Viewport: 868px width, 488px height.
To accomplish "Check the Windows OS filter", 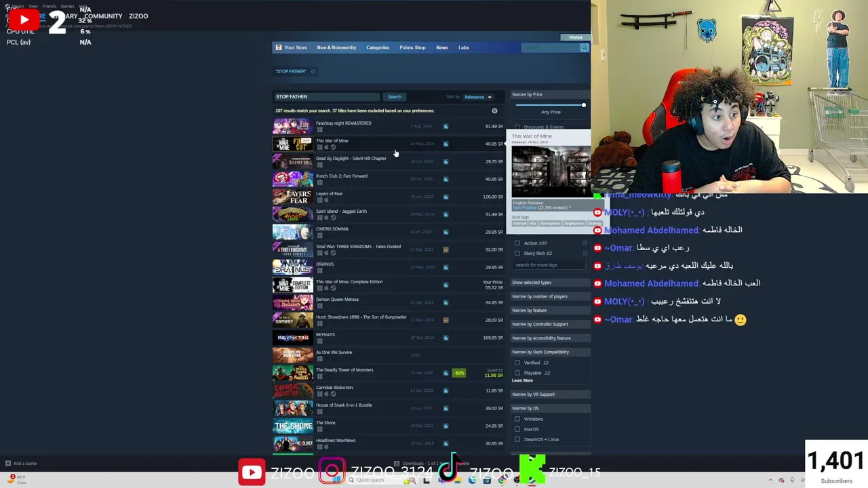I will [517, 419].
